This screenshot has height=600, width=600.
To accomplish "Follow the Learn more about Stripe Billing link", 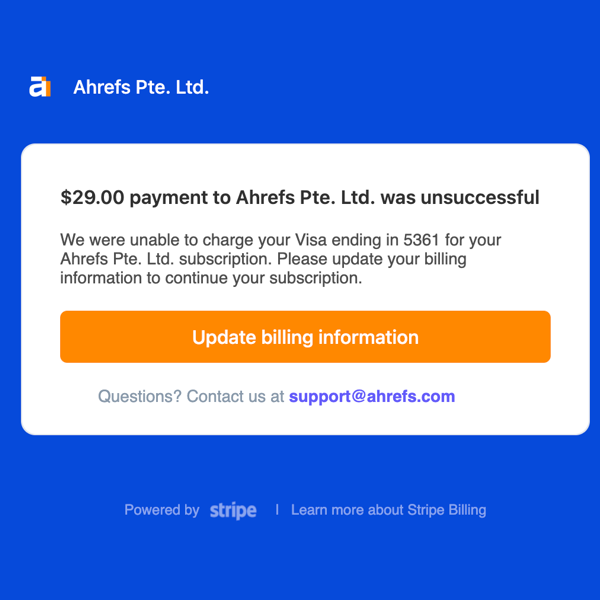I will pos(388,510).
